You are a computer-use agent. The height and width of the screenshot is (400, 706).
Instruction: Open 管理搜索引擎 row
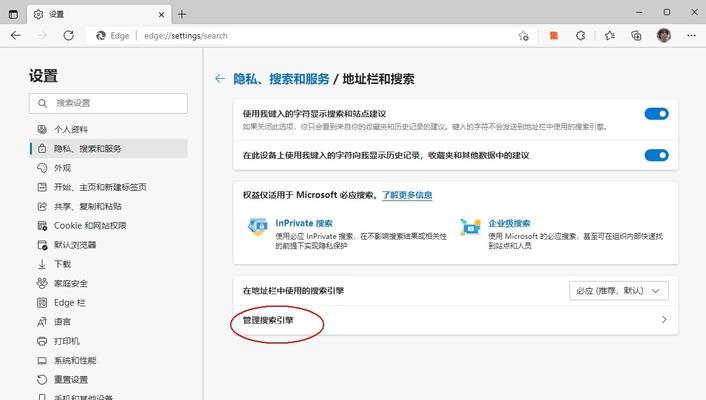(x=455, y=320)
